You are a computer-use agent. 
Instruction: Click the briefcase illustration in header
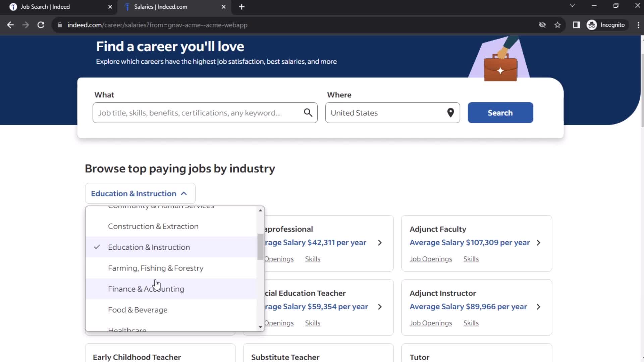point(500,67)
